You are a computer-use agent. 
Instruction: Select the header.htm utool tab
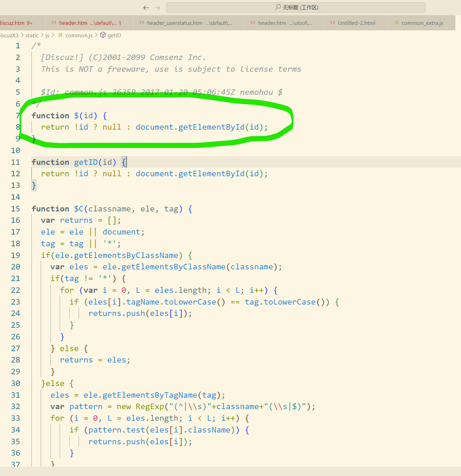coord(285,23)
